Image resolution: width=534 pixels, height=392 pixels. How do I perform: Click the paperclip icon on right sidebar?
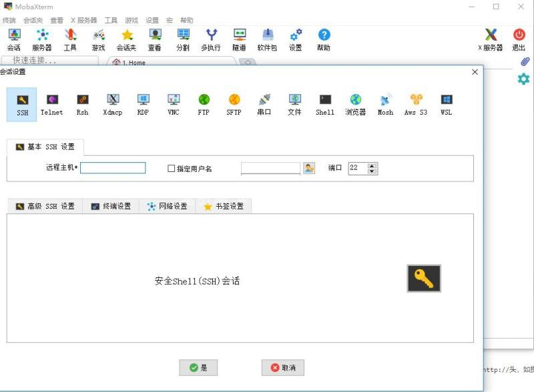click(525, 61)
